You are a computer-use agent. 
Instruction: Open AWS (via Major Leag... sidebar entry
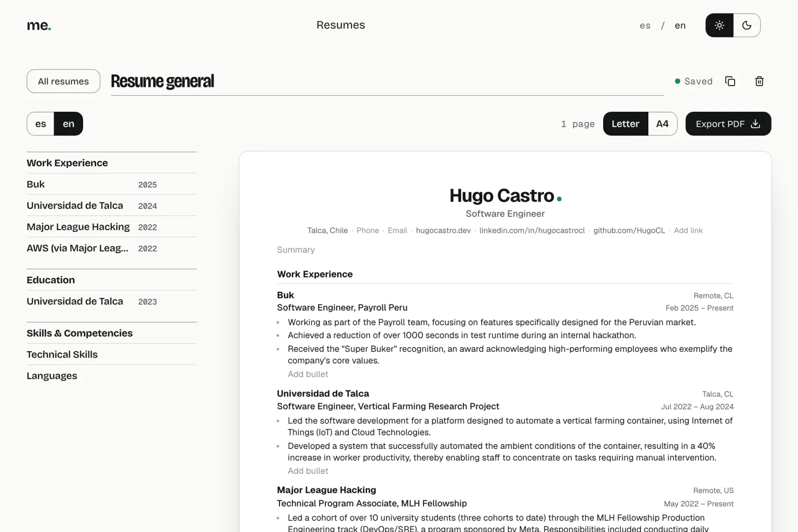pos(112,248)
